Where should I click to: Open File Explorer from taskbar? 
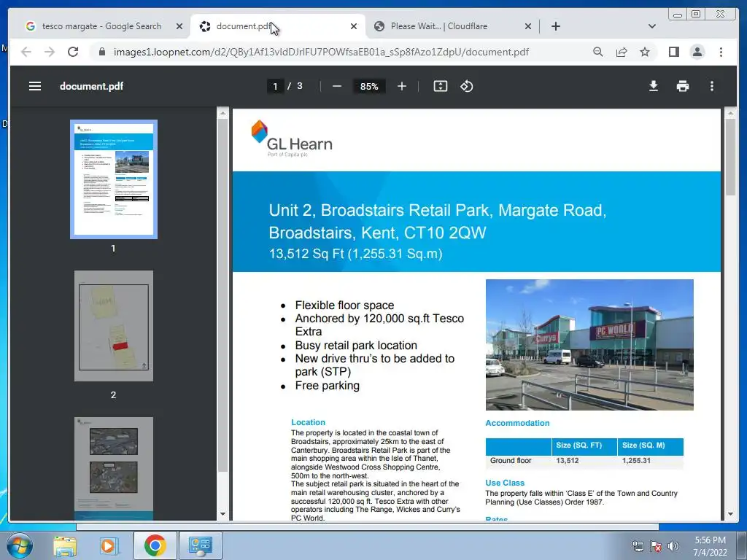[65, 545]
